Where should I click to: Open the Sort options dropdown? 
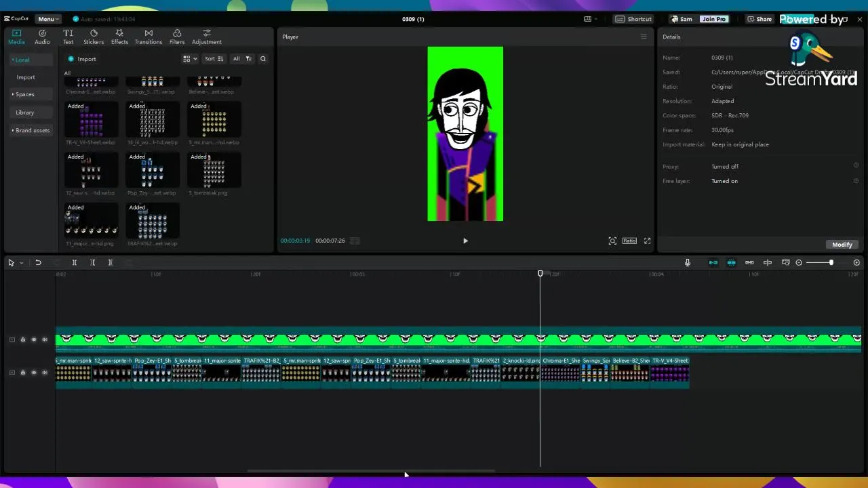(x=214, y=59)
